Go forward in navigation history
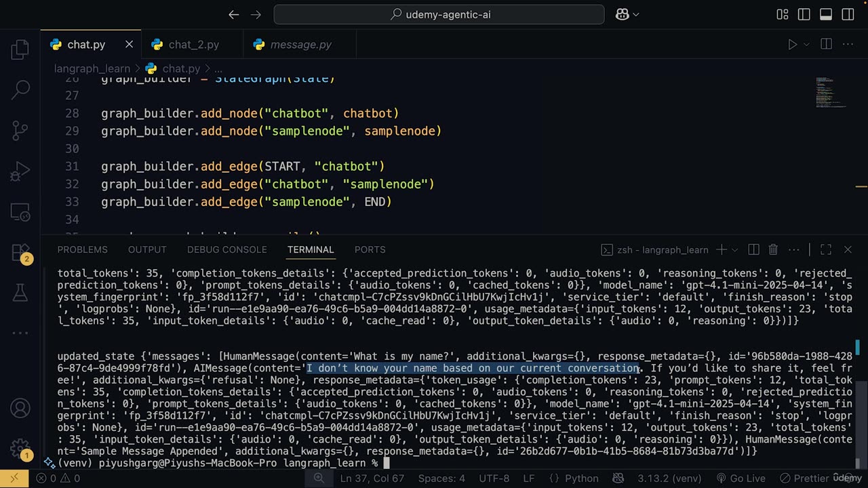Viewport: 868px width, 488px height. click(x=256, y=14)
